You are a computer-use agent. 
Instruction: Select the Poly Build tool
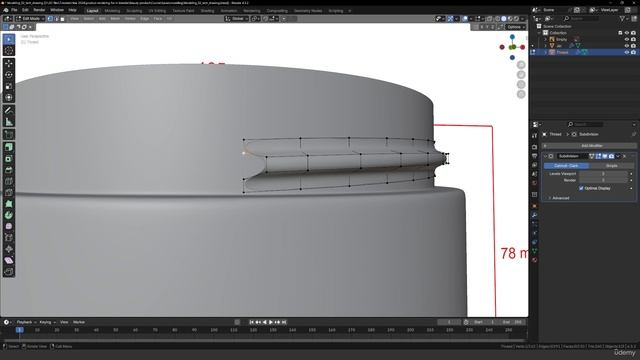coord(9,204)
